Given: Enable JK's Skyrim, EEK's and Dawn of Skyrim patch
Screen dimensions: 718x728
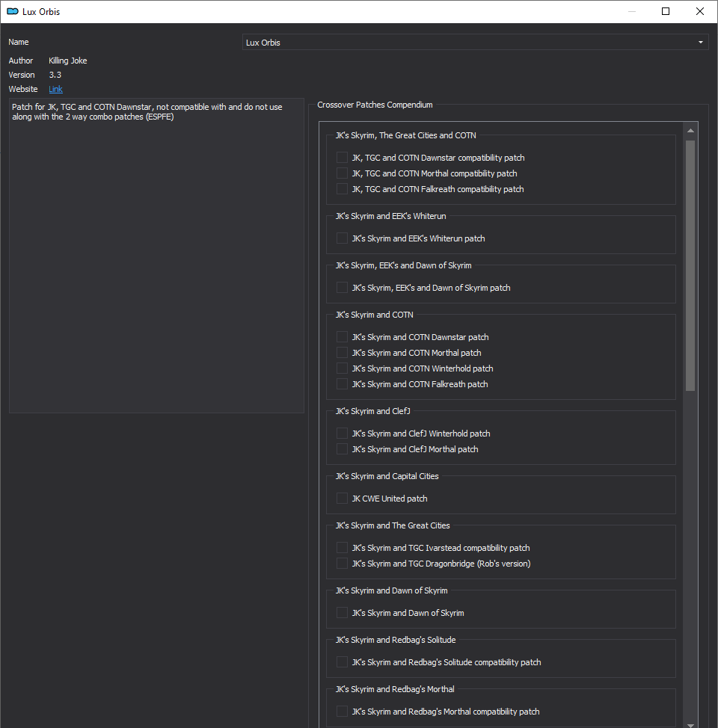Looking at the screenshot, I should point(342,288).
